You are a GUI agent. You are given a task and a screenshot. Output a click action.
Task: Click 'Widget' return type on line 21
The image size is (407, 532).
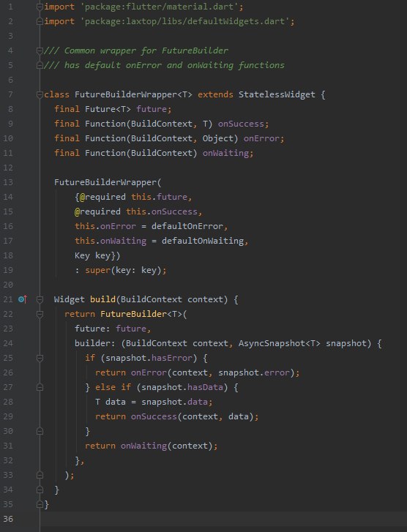coord(70,299)
